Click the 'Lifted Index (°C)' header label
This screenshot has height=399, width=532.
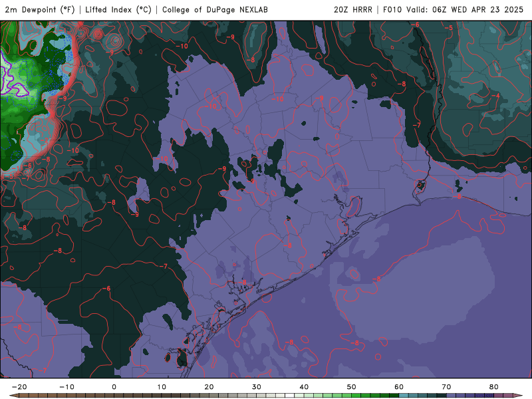(118, 9)
